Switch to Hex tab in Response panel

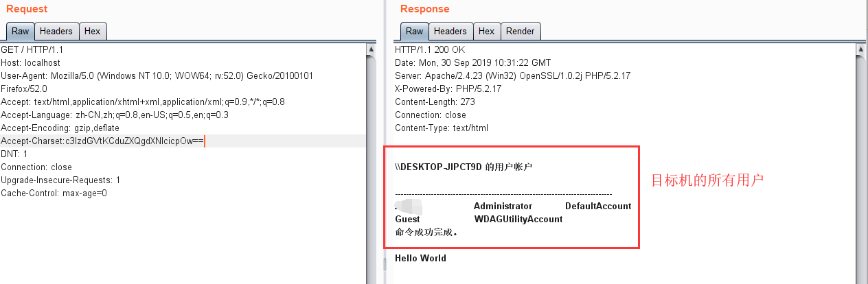(x=486, y=32)
